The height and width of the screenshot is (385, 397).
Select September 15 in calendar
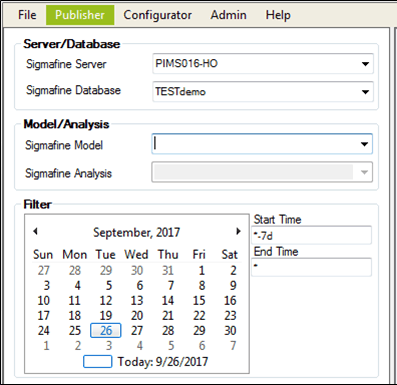coord(199,301)
